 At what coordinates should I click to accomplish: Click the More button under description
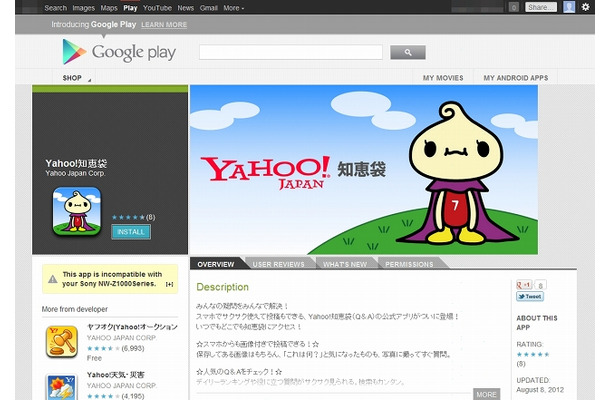(486, 394)
